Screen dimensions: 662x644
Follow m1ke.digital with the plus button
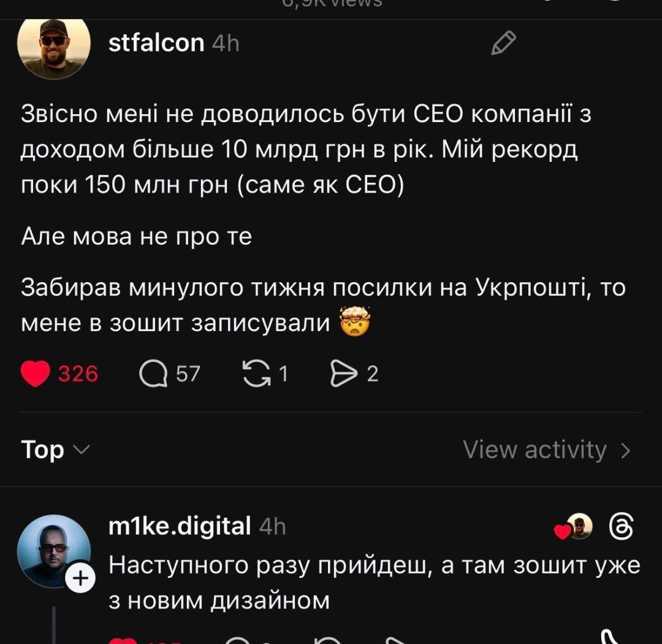[x=80, y=579]
